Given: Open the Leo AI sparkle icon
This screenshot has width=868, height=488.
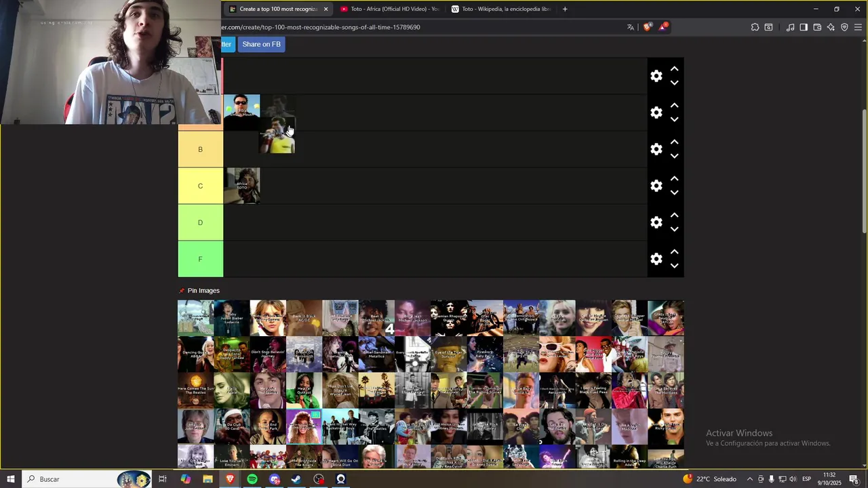Looking at the screenshot, I should click(x=831, y=27).
